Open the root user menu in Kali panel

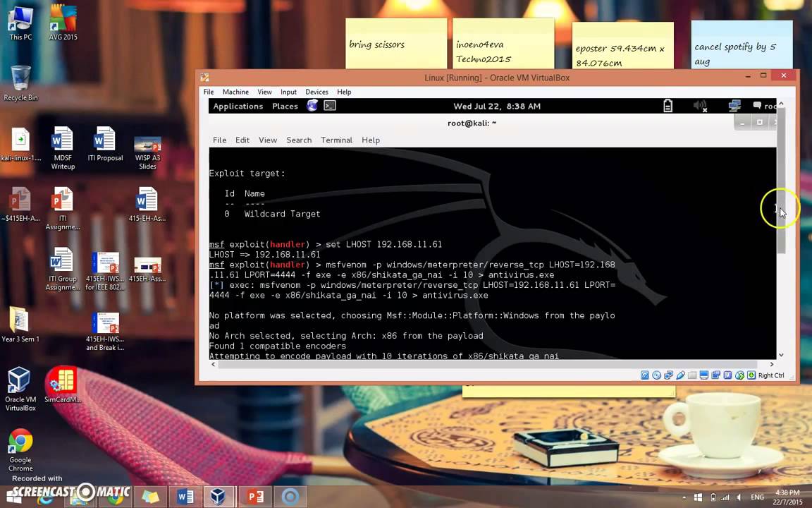tap(765, 106)
